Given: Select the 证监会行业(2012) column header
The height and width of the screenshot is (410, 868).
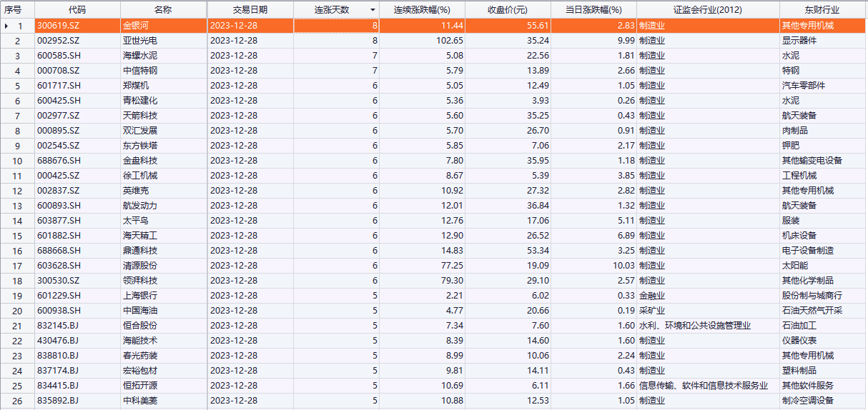Looking at the screenshot, I should coord(708,10).
